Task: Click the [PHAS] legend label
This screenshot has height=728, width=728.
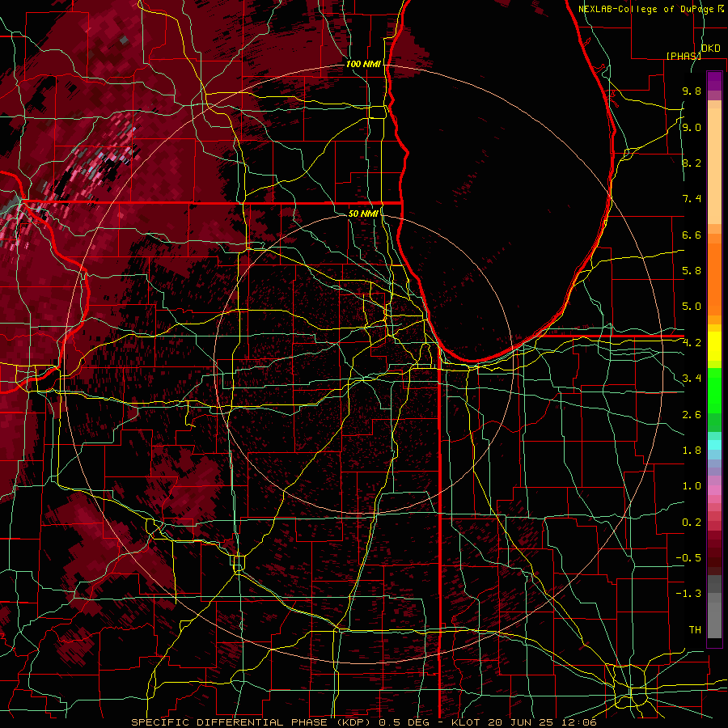Action: pos(684,56)
